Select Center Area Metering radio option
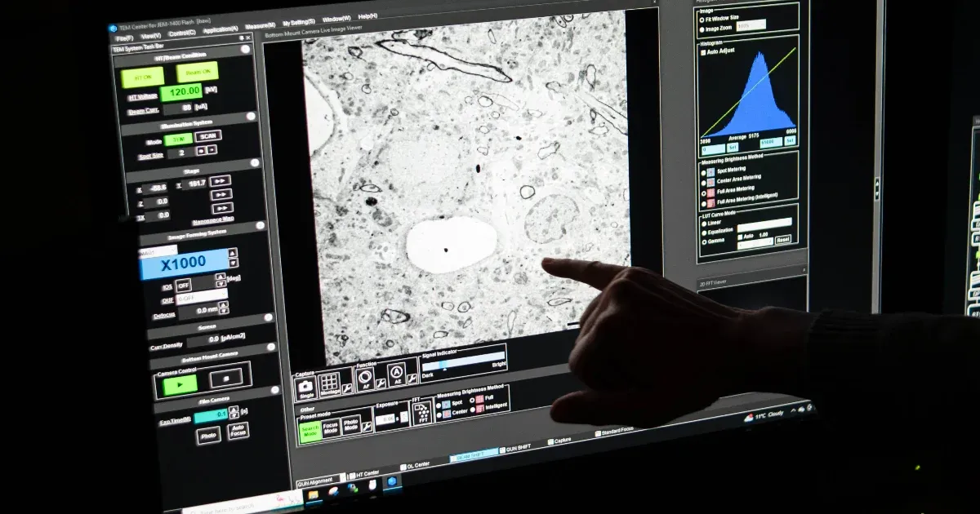The width and height of the screenshot is (980, 514). tap(703, 181)
